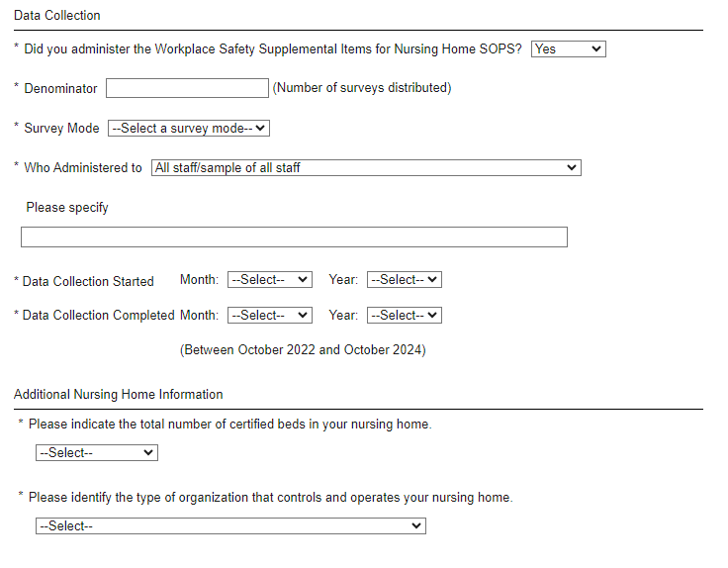Open the certified beds number dropdown
Screen dimensions: 728x568
click(x=96, y=452)
